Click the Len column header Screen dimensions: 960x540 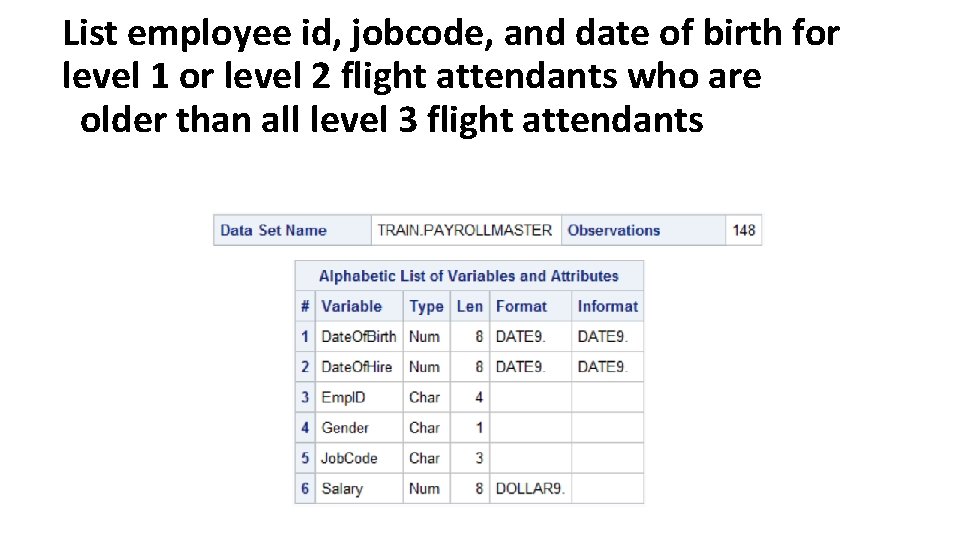[x=470, y=306]
